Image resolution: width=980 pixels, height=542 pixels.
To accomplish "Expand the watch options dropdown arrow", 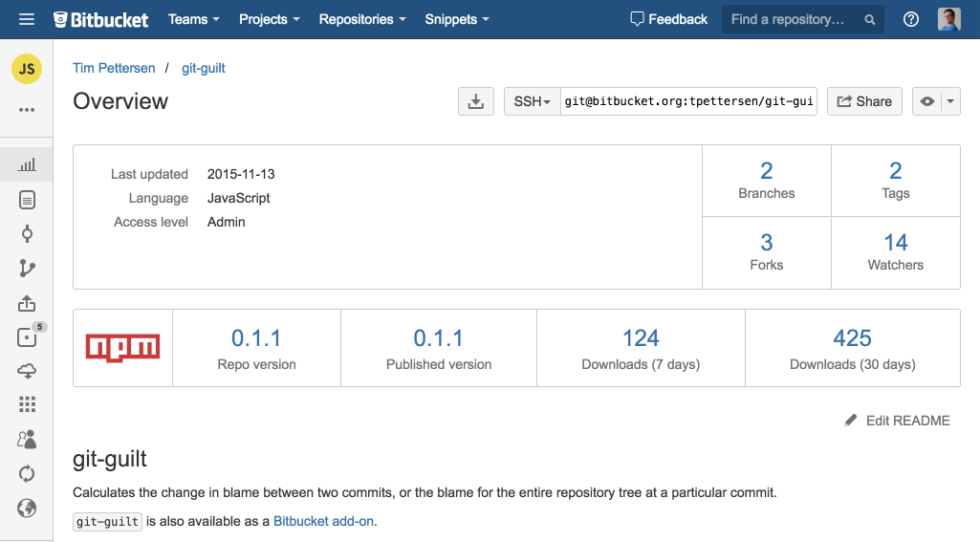I will point(950,101).
